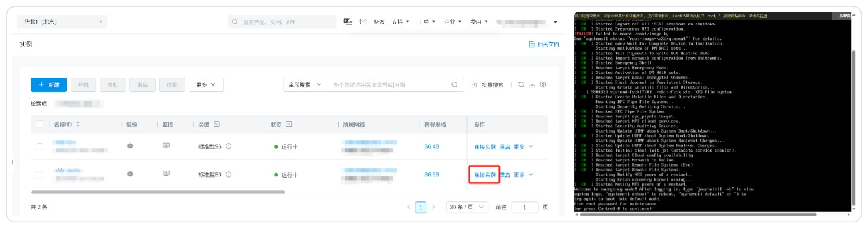Click page number 1 in pagination
This screenshot has height=228, width=868.
click(x=421, y=207)
